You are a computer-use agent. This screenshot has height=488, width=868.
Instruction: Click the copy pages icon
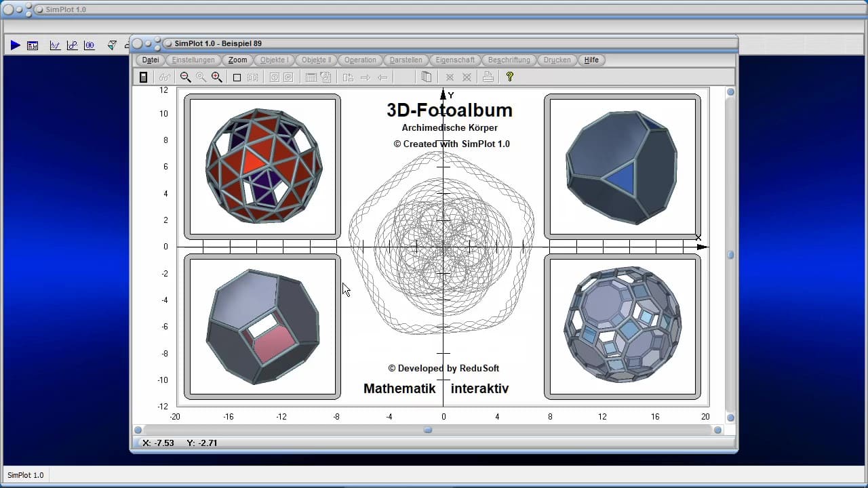tap(426, 77)
